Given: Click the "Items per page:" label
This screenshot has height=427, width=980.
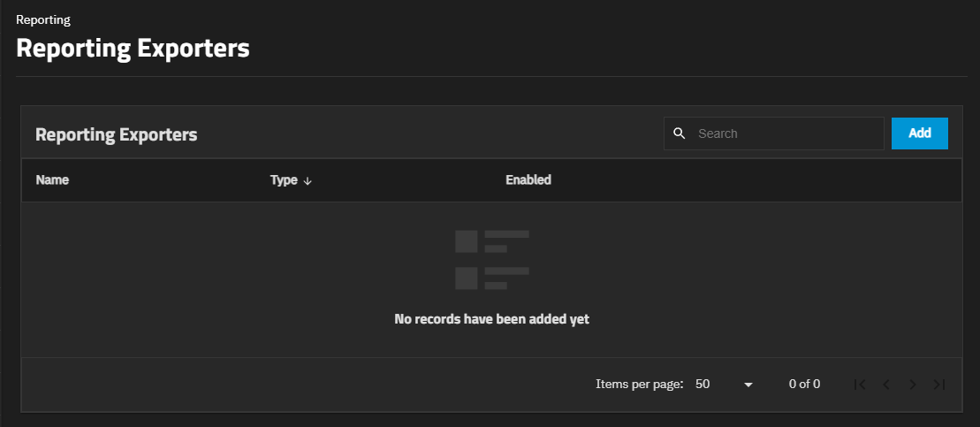Looking at the screenshot, I should [639, 385].
